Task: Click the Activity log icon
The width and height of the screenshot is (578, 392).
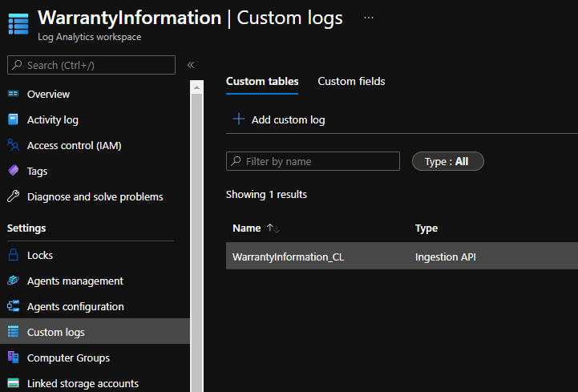Action: click(x=13, y=119)
